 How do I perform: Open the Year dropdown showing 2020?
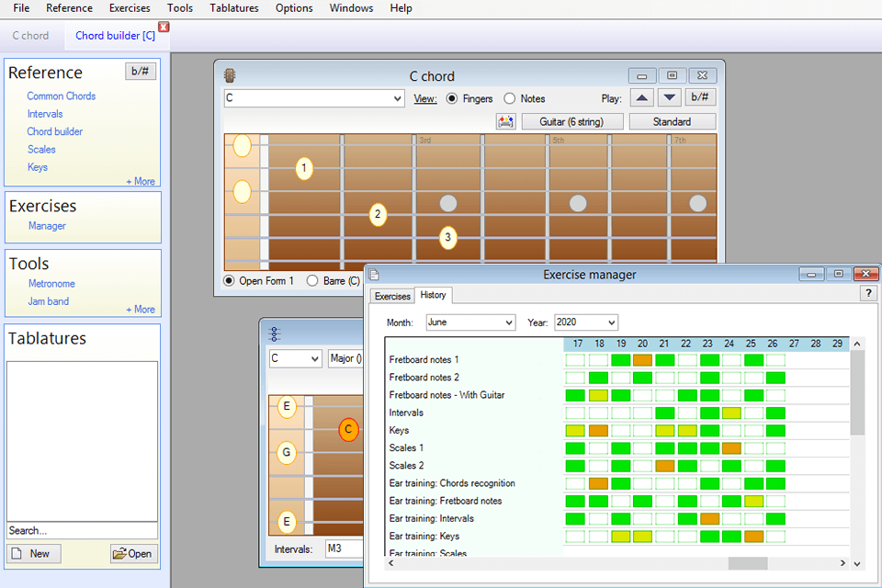[585, 322]
